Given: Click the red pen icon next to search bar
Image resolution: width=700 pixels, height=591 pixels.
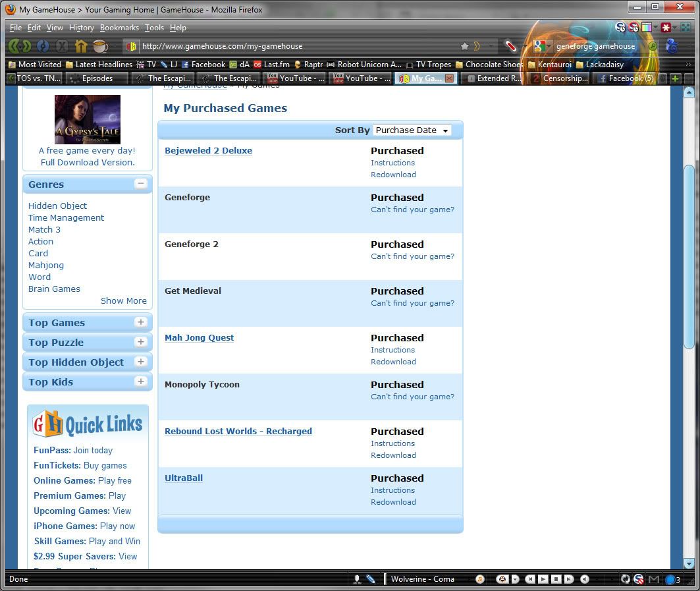Looking at the screenshot, I should point(511,45).
